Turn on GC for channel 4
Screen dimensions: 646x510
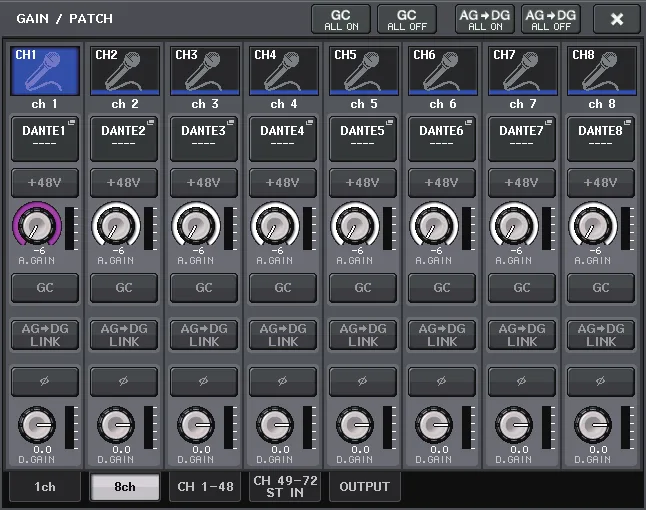click(283, 288)
